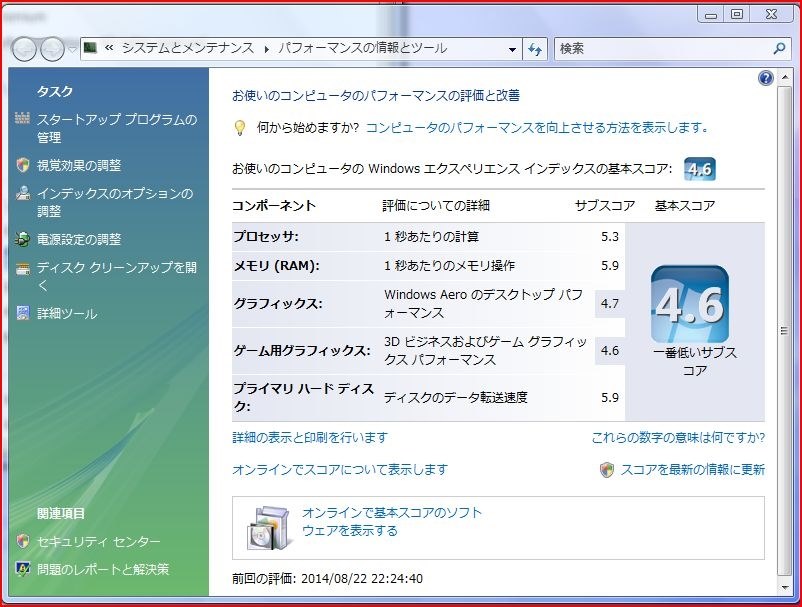This screenshot has height=607, width=802.
Task: Click the graphics subscore 4.7
Action: tap(610, 304)
